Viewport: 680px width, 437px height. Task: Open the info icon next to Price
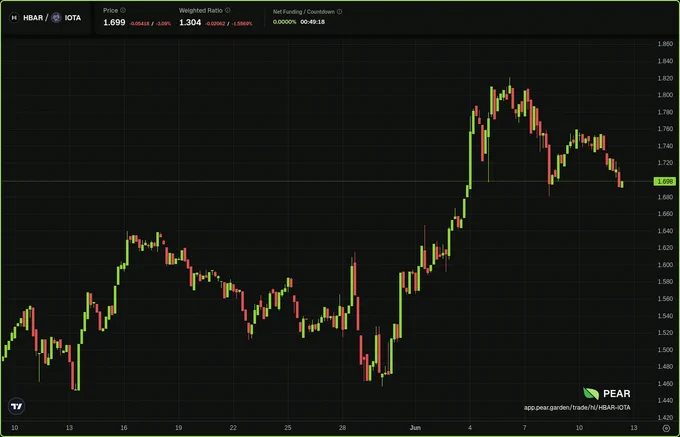(x=123, y=10)
